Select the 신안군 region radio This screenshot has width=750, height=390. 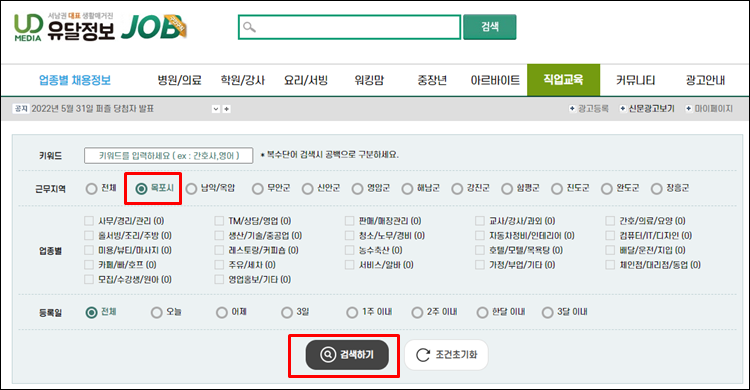click(308, 189)
